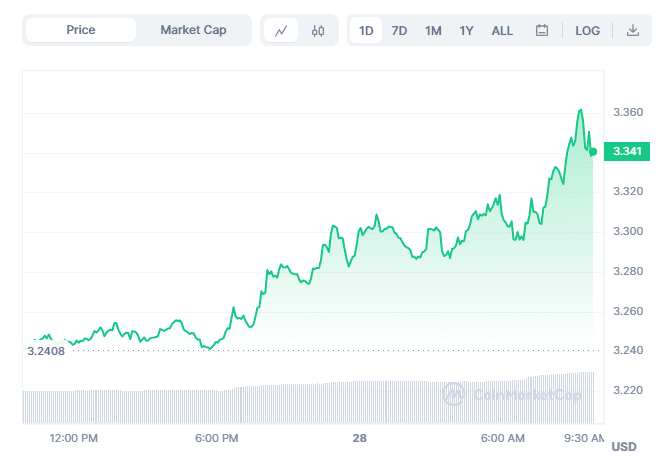Click the current price label 3.341

(x=627, y=151)
